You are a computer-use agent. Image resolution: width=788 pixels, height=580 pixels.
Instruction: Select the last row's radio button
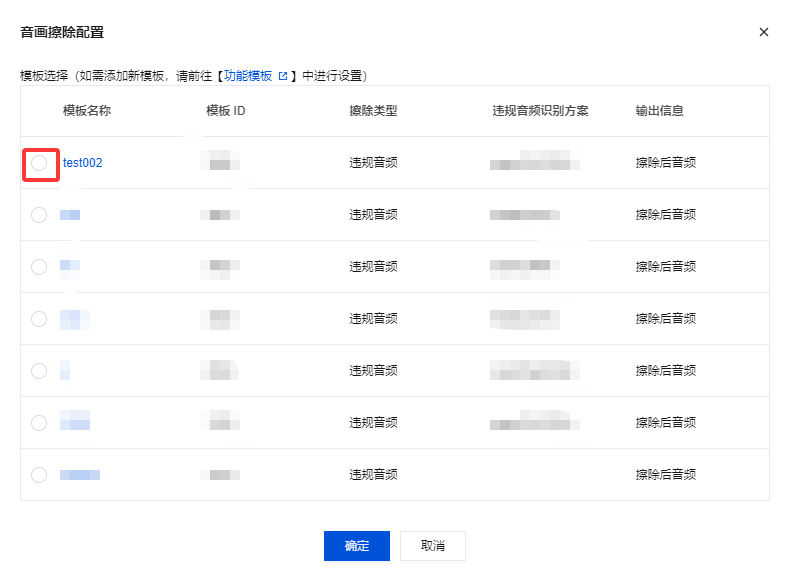point(39,475)
